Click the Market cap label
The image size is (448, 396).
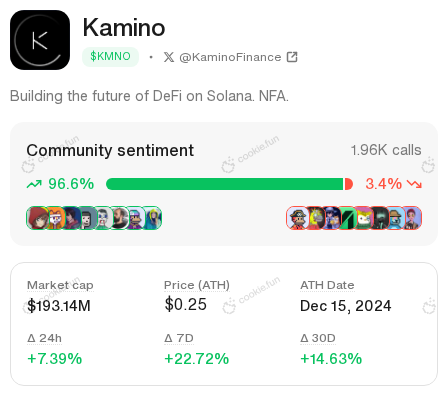(x=60, y=285)
